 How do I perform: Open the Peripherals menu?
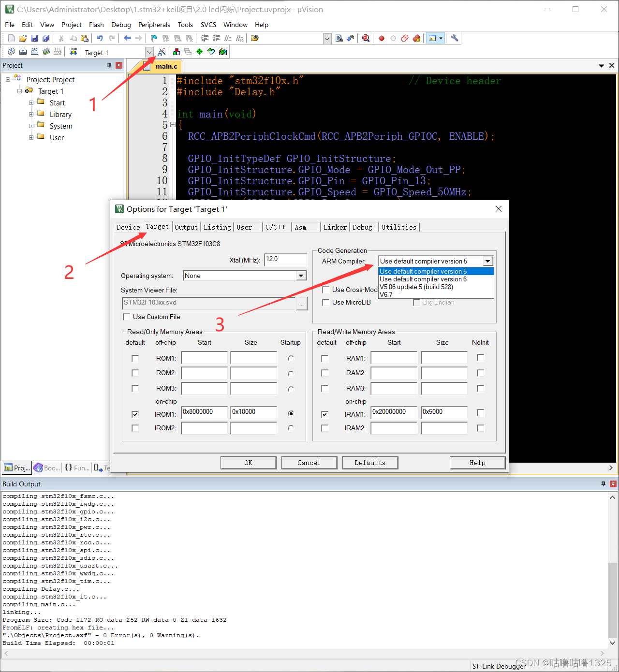[x=154, y=25]
